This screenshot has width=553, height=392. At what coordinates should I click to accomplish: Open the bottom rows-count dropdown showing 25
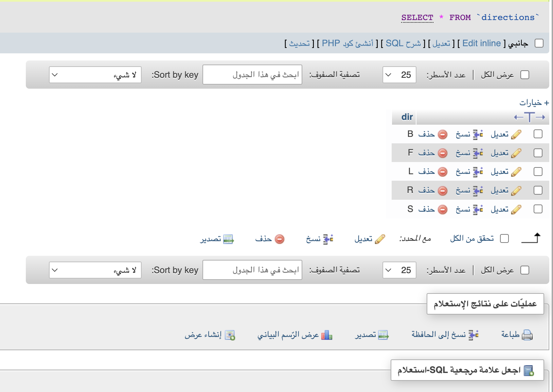[399, 270]
